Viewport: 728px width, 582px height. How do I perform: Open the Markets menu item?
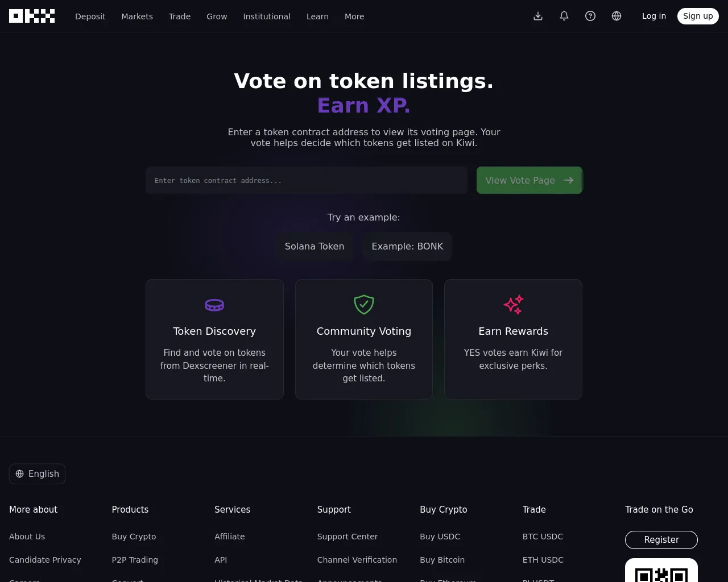(x=137, y=16)
